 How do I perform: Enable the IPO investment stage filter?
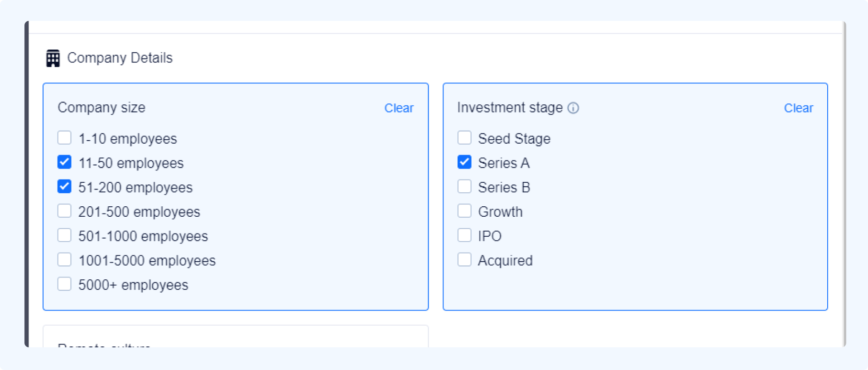pos(464,235)
